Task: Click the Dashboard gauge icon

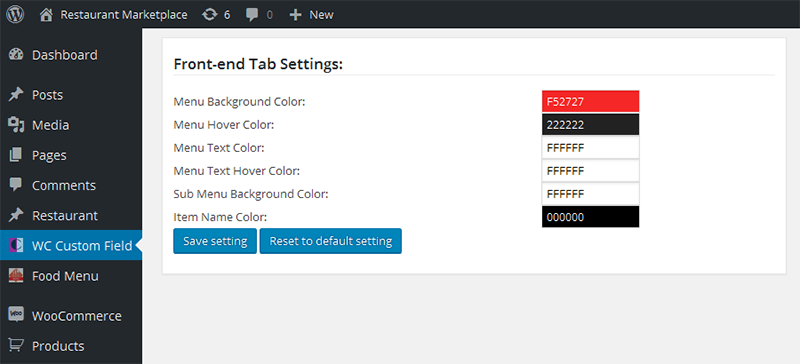Action: (16, 55)
